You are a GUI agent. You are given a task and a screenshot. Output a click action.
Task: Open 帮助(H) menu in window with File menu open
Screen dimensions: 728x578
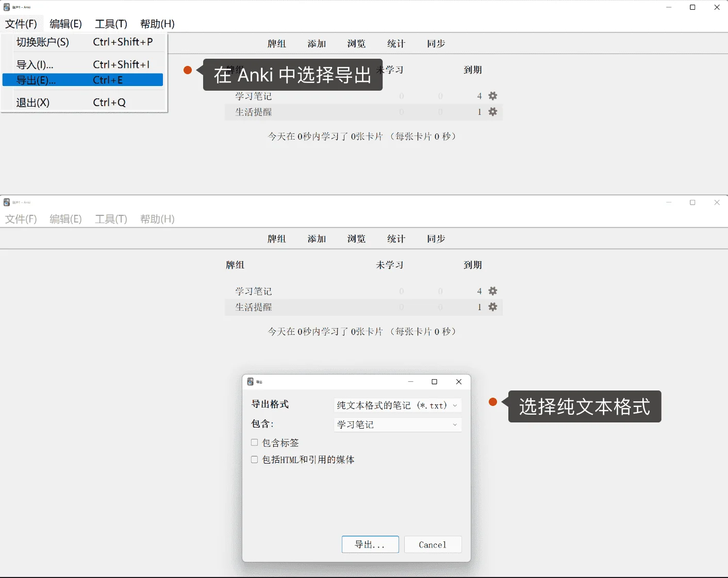(x=157, y=24)
